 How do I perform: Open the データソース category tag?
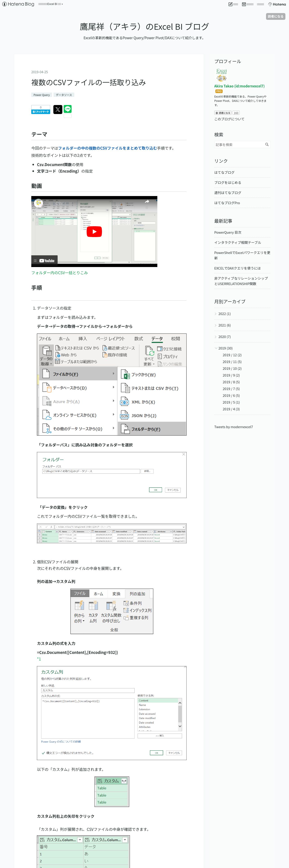[x=64, y=95]
